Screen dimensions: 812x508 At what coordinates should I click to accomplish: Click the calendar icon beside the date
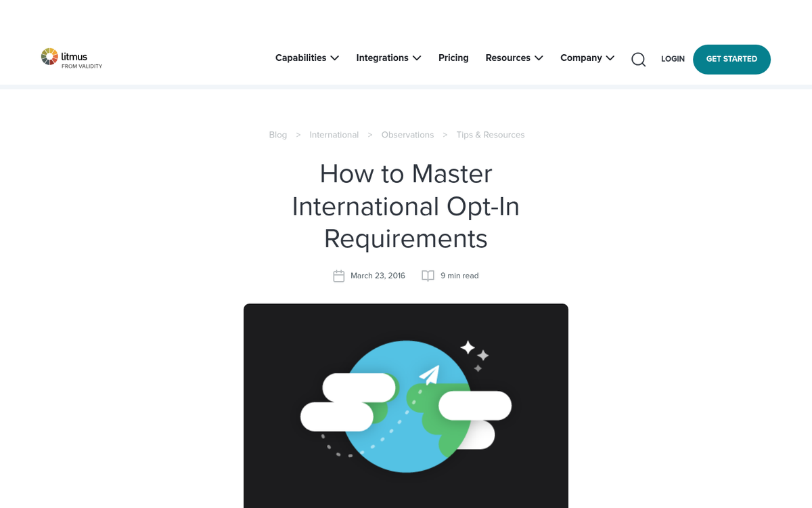click(x=339, y=276)
